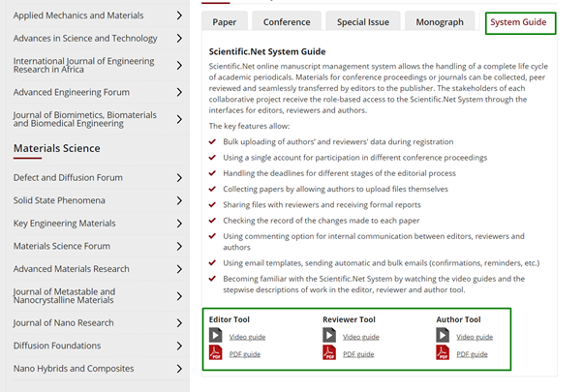The width and height of the screenshot is (583, 392).
Task: Open Diffusion Foundations journal
Action: [x=57, y=346]
